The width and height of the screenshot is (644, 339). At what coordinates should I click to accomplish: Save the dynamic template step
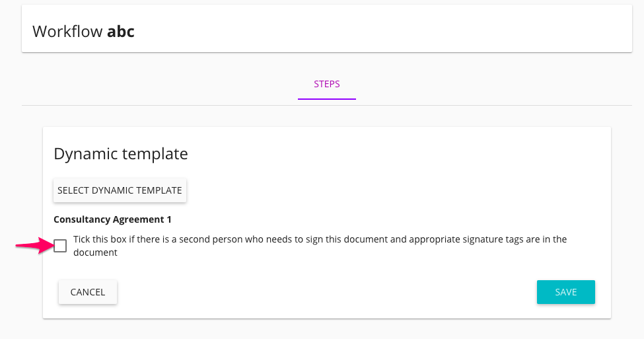(x=565, y=292)
